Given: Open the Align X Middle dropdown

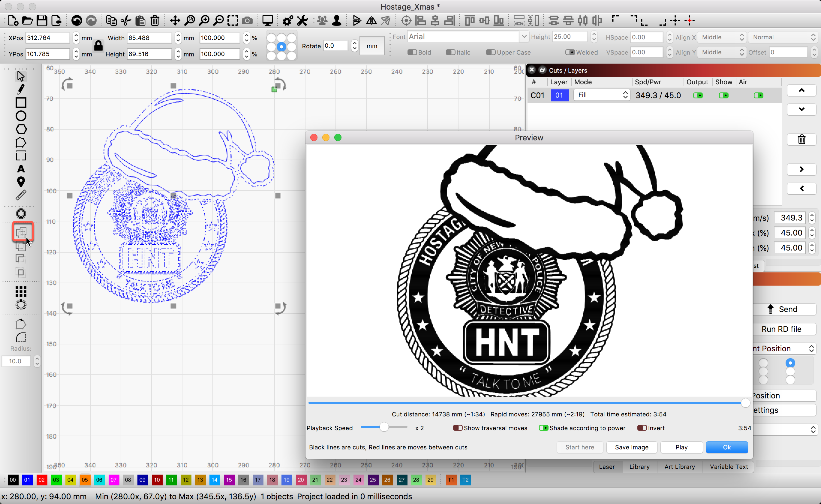Looking at the screenshot, I should [721, 37].
